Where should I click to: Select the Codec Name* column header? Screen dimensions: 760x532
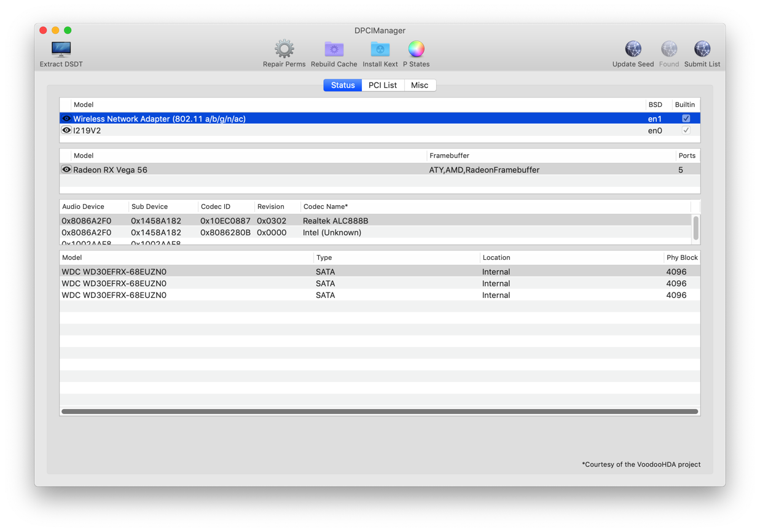496,206
